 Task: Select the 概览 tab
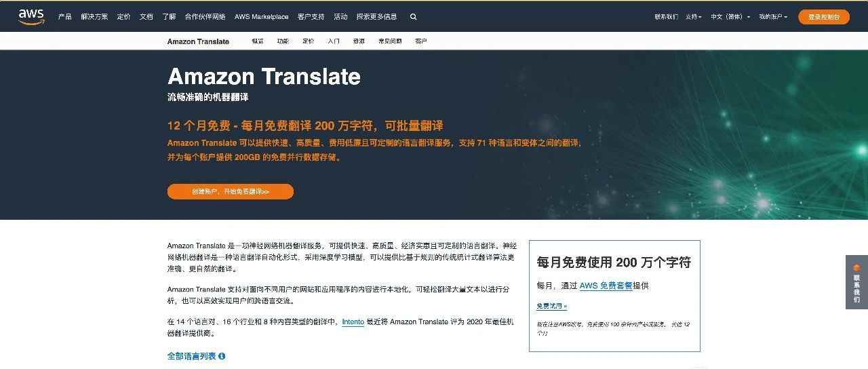coord(258,41)
